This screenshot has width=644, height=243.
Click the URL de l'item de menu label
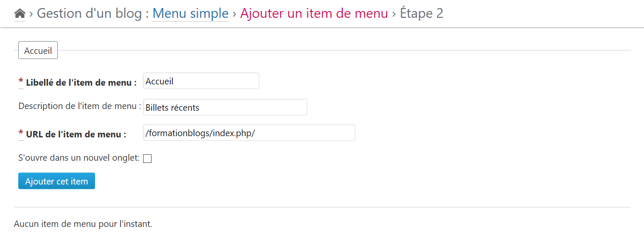[76, 134]
